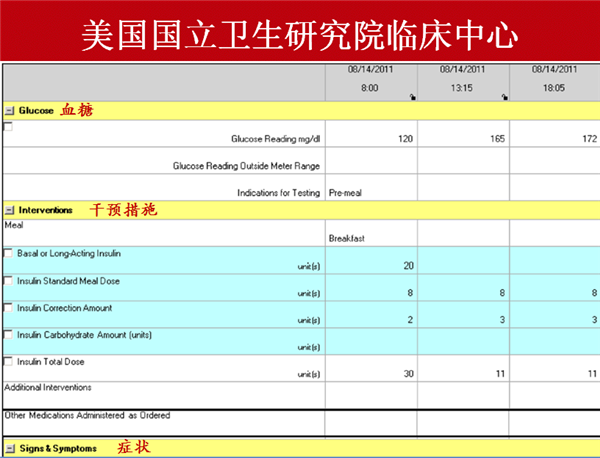This screenshot has width=600, height=458.
Task: Check the Insulin Correction Amount box
Action: (8, 308)
